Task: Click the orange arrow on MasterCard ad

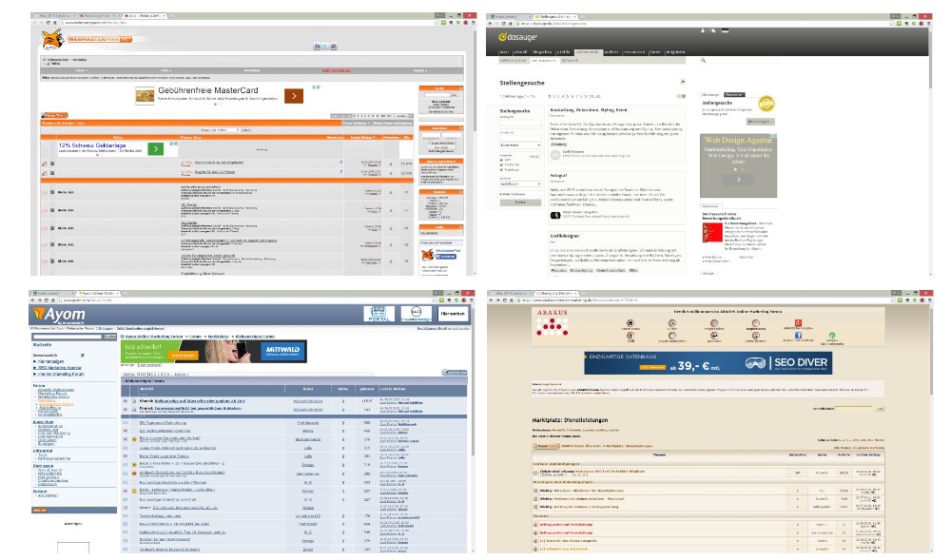Action: click(x=295, y=95)
